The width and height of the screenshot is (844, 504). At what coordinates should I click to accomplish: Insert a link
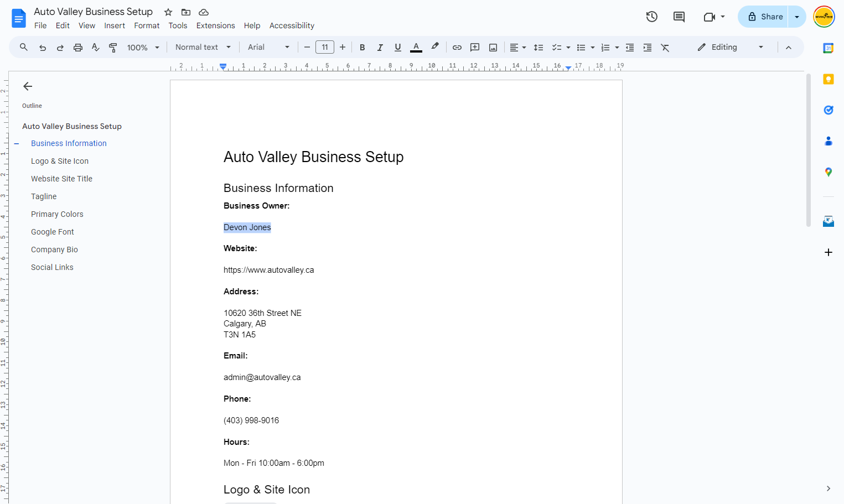pyautogui.click(x=457, y=48)
